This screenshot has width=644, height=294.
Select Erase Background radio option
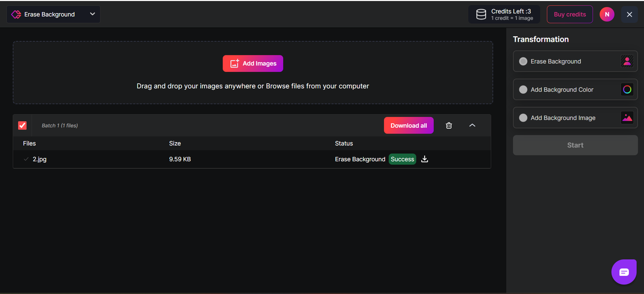[523, 61]
